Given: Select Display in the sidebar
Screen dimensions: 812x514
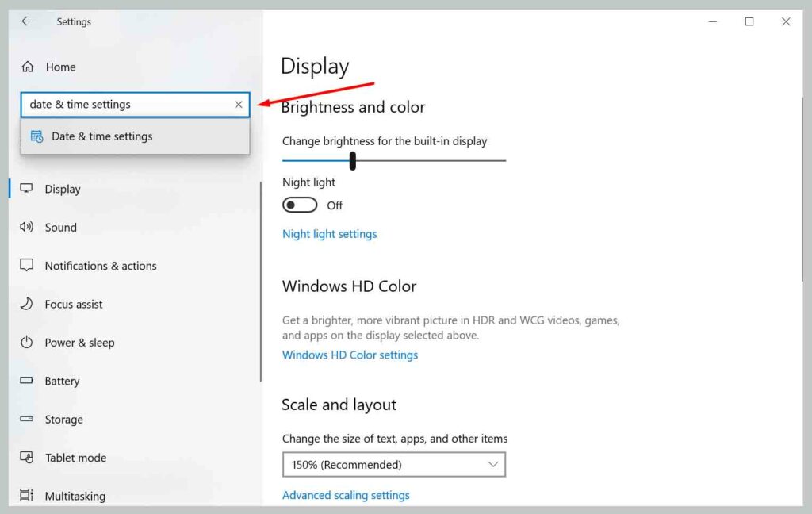Looking at the screenshot, I should (x=63, y=189).
